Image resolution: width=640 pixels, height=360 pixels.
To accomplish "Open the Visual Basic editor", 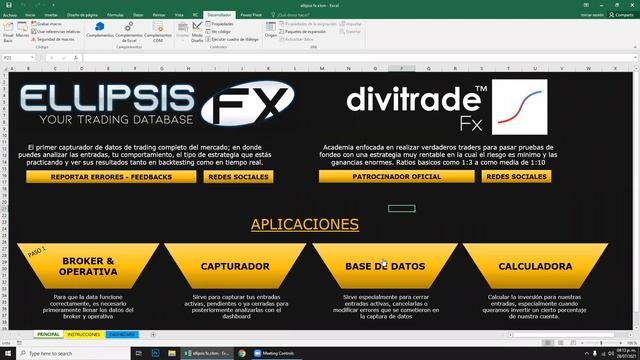I will click(x=8, y=32).
